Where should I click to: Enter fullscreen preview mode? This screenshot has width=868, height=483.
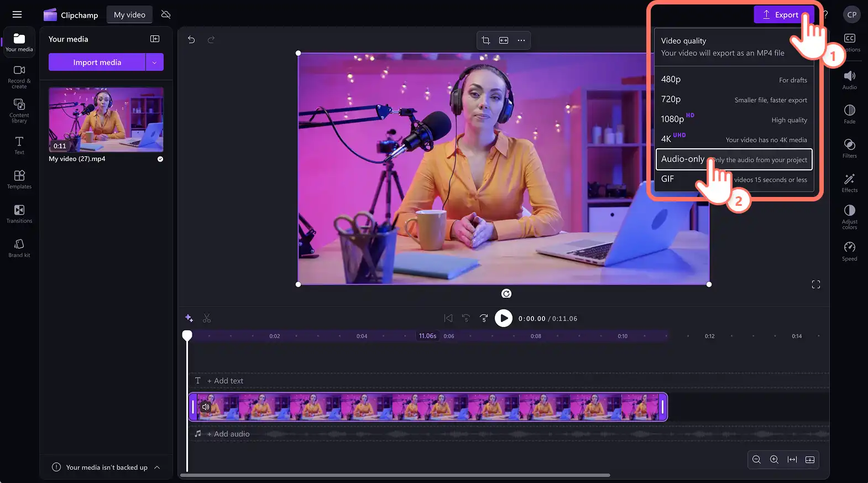click(x=816, y=284)
